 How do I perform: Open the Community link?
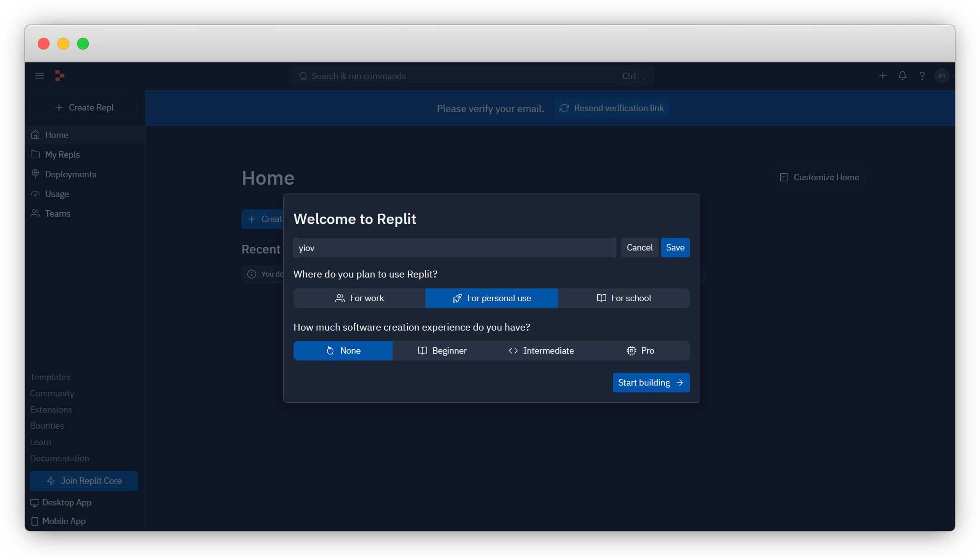coord(52,393)
